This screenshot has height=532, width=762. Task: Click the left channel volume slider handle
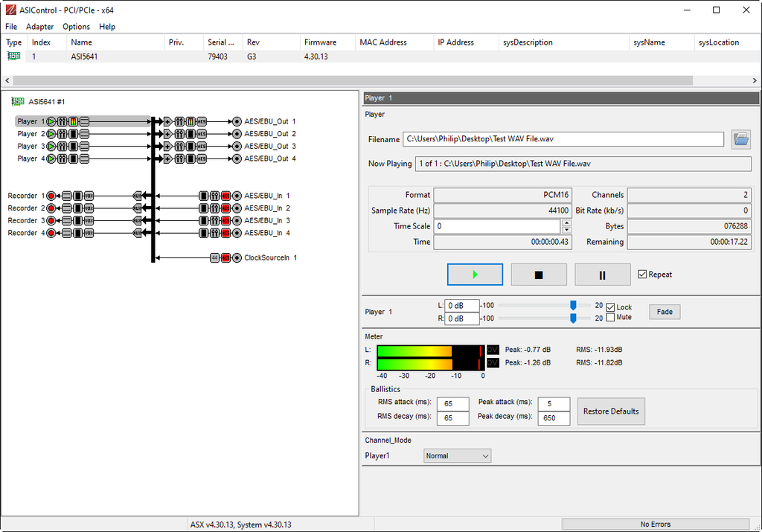574,306
